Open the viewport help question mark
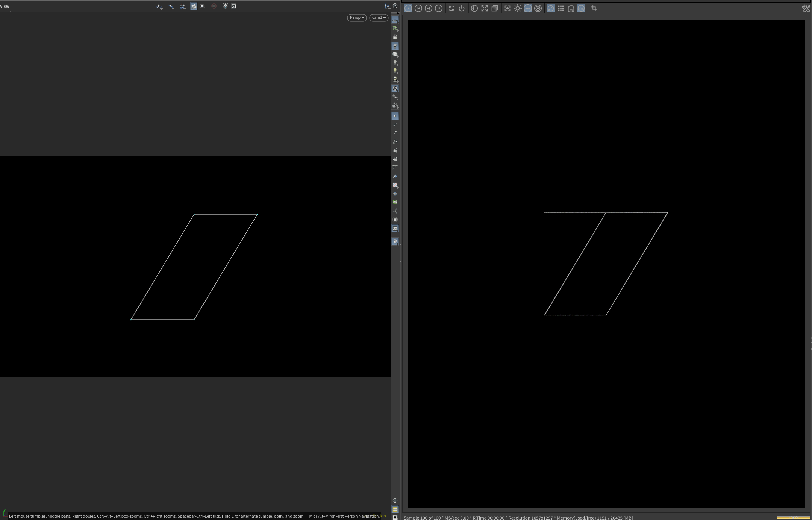Screen dimensions: 812x520 (x=395, y=6)
